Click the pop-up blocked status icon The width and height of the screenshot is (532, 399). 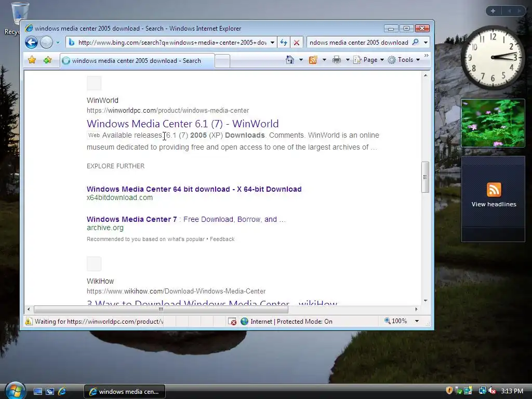232,321
